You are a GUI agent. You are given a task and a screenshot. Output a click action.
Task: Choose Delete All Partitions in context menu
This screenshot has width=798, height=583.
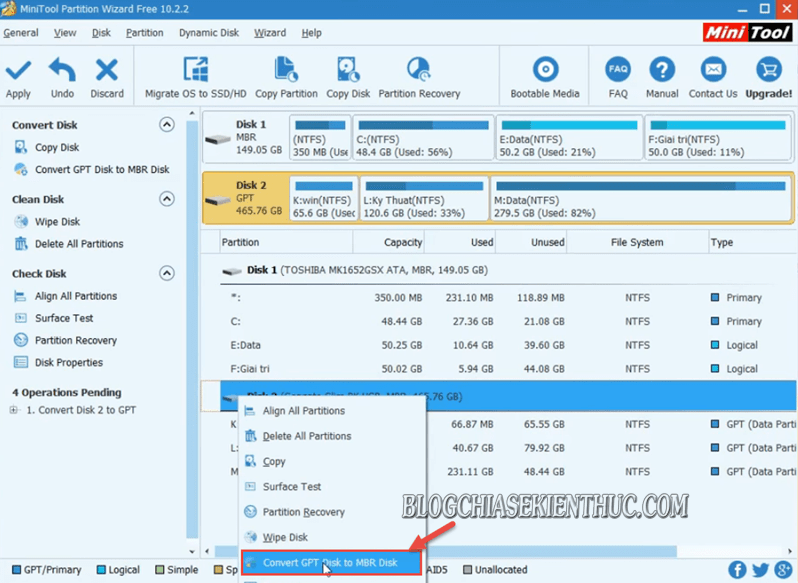pyautogui.click(x=332, y=436)
